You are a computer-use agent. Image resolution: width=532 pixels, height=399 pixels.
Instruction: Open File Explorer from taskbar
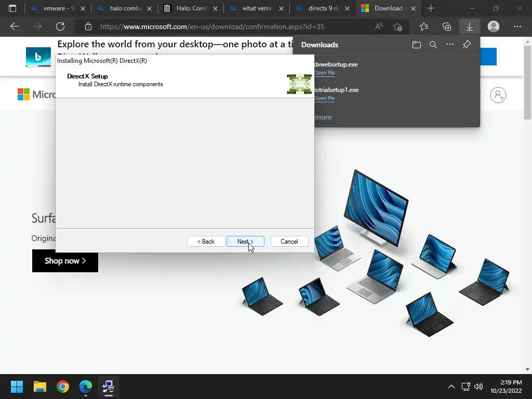point(39,387)
